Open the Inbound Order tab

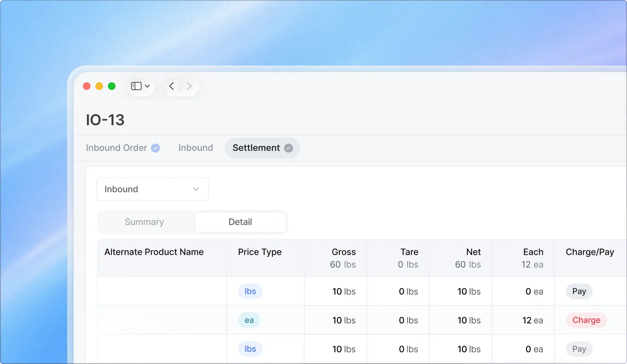[123, 148]
